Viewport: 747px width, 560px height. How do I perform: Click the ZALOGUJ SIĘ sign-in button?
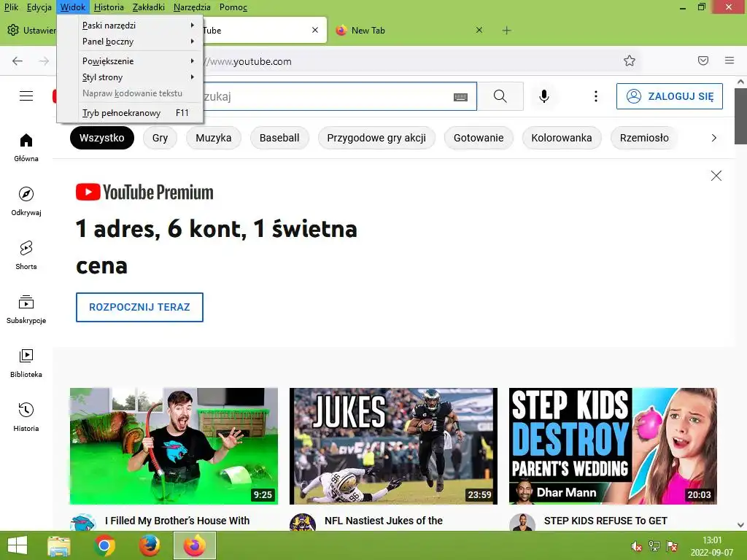pos(670,96)
